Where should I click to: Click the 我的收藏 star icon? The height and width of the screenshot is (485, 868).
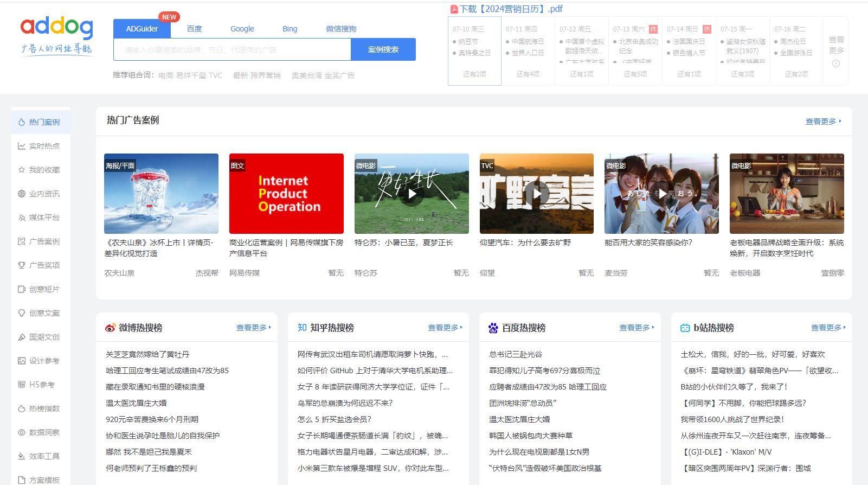pyautogui.click(x=22, y=170)
